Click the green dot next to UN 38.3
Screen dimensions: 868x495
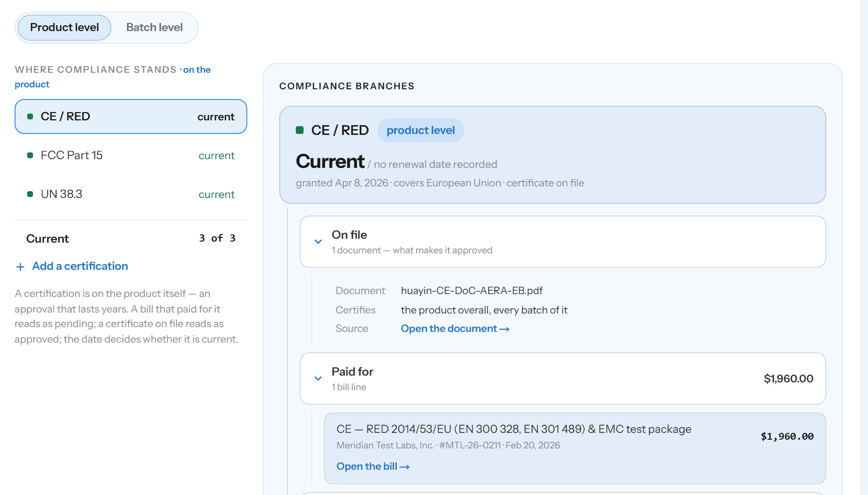click(30, 194)
